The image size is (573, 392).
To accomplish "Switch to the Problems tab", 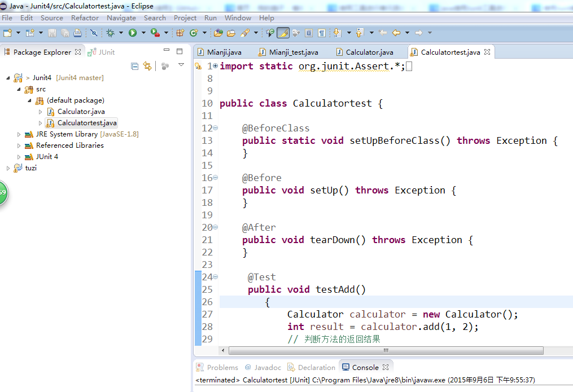I will click(217, 367).
